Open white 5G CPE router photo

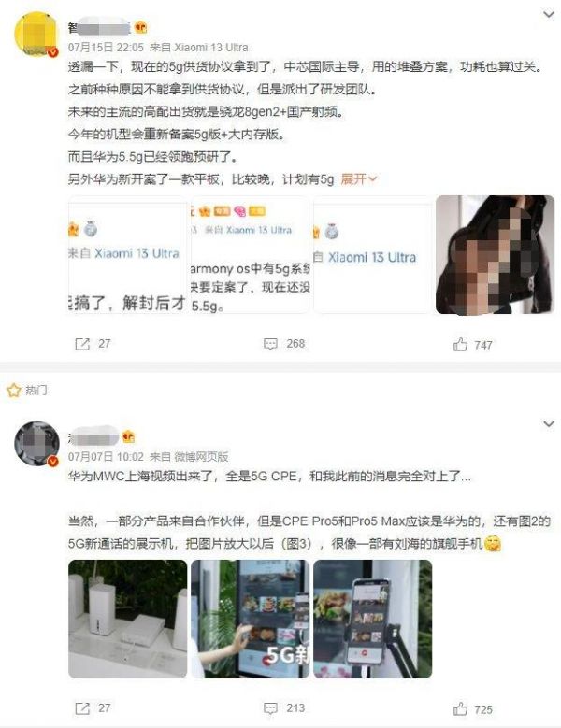[128, 619]
